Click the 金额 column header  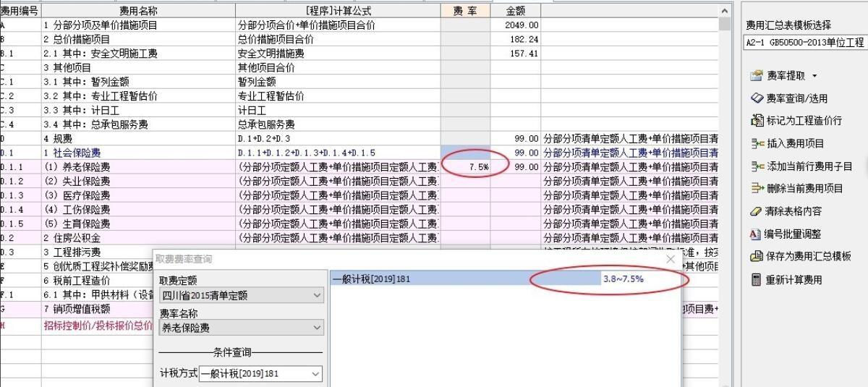pos(515,11)
